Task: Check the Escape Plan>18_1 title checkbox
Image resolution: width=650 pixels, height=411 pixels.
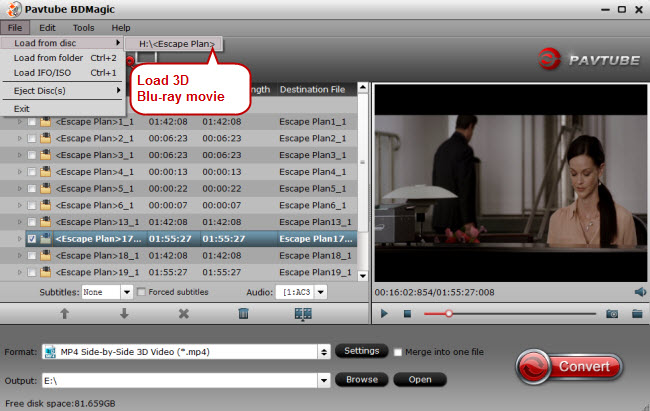Action: [32, 255]
